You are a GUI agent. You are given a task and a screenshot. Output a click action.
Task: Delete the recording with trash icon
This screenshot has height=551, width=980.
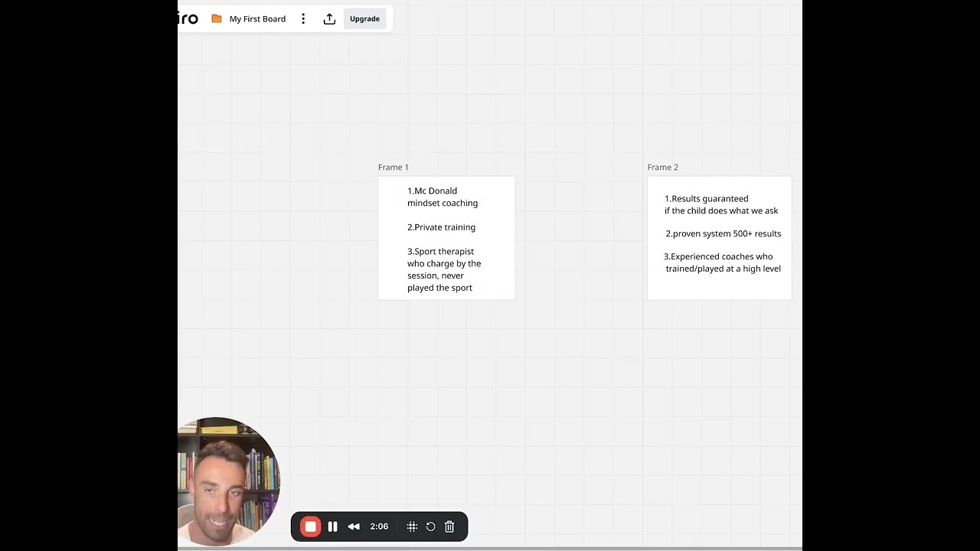pyautogui.click(x=449, y=527)
